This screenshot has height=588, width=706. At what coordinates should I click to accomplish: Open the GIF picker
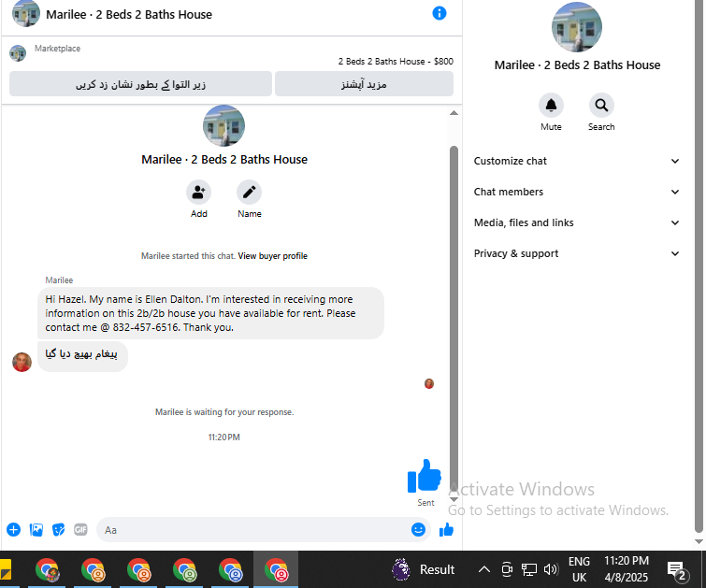click(80, 529)
